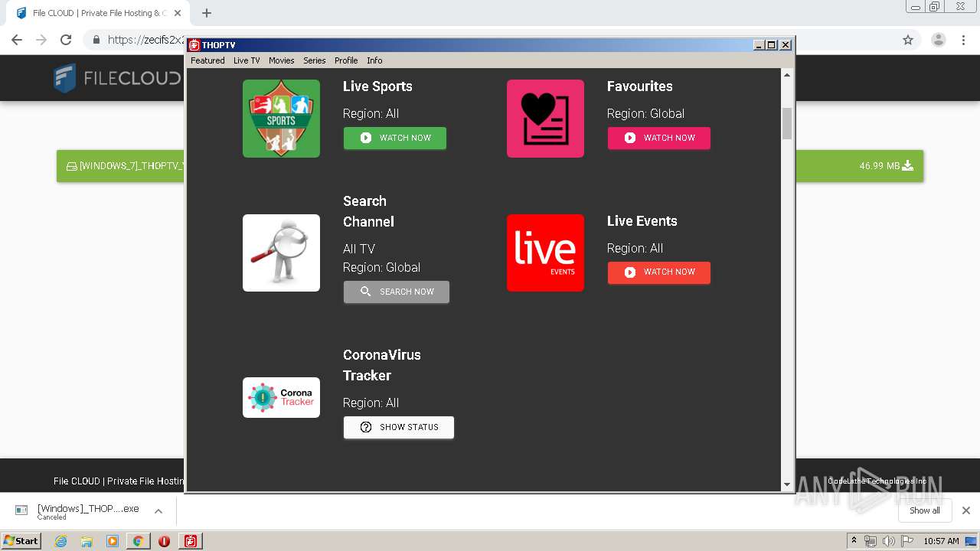
Task: Open the Live Sports badge thumbnail
Action: coord(281,119)
